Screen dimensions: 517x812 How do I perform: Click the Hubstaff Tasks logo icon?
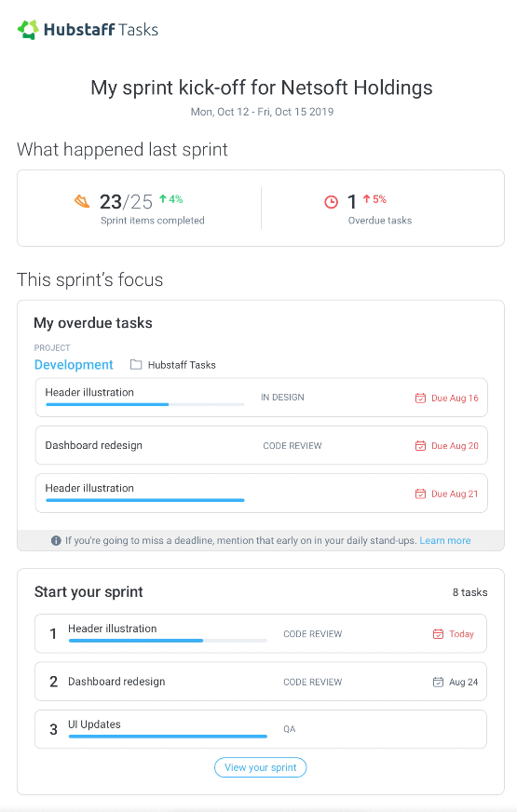click(28, 30)
